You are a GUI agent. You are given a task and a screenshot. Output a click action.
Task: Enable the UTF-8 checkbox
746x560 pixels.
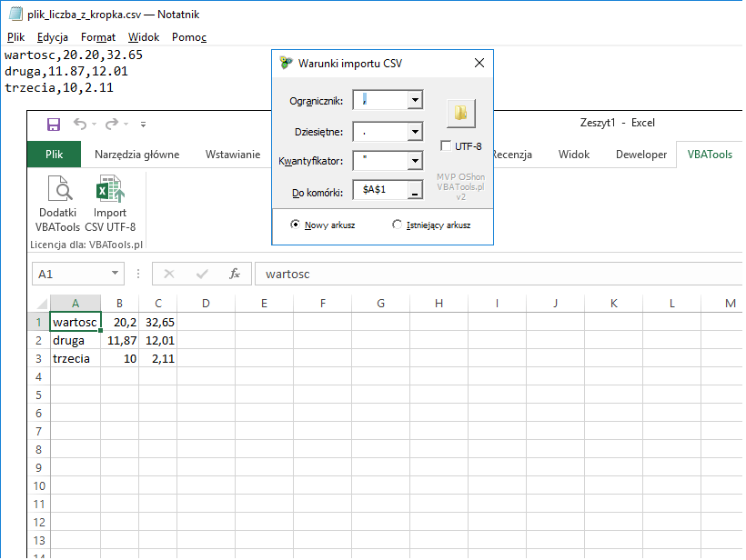(446, 146)
